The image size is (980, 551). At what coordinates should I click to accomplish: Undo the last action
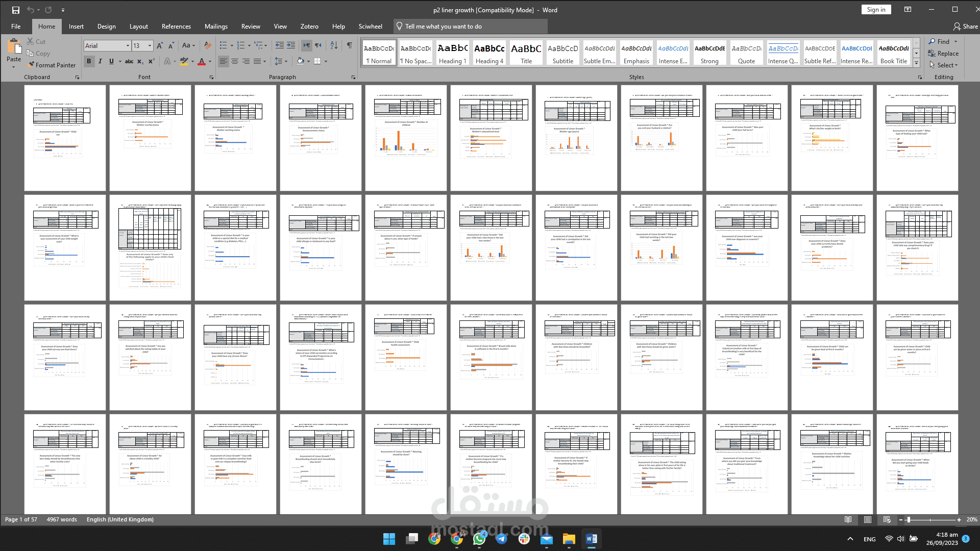click(31, 10)
